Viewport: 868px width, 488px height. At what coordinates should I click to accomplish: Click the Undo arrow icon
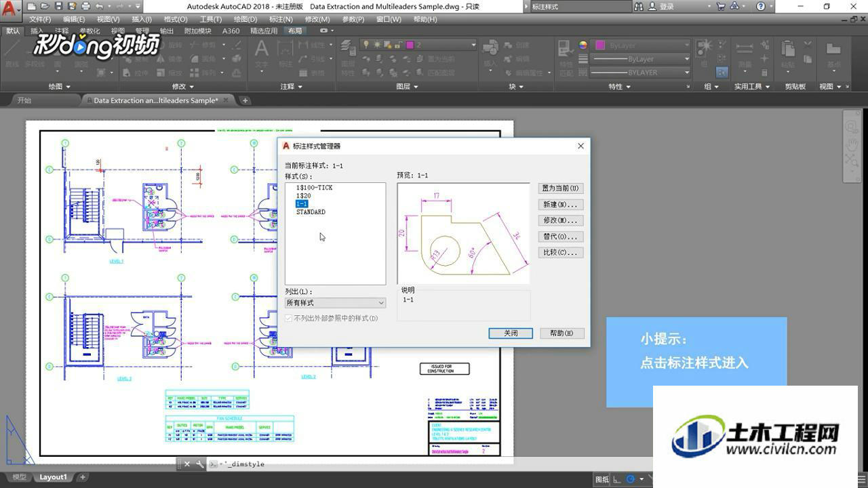point(99,6)
